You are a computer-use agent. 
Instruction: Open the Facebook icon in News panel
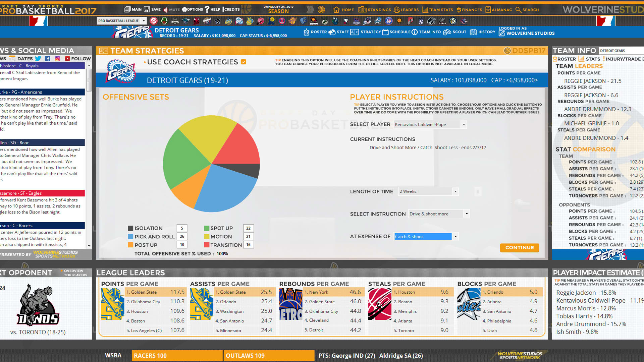[48, 59]
